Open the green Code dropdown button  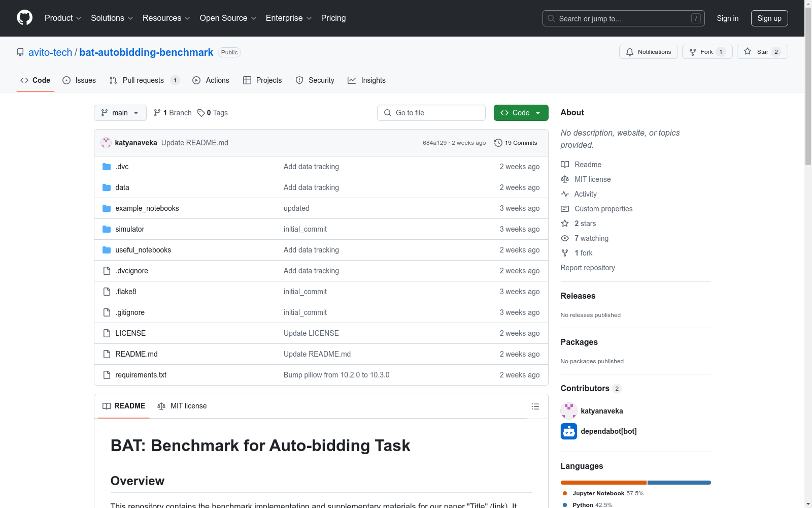click(521, 113)
